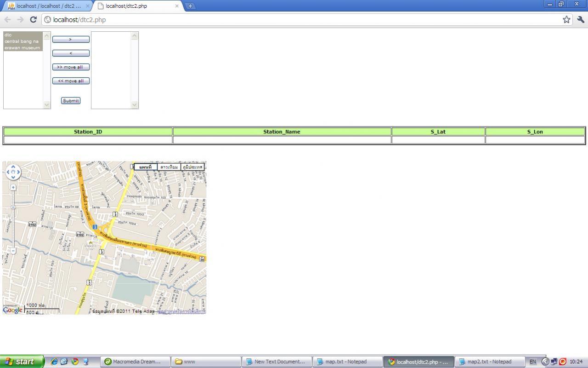588x368 pixels.
Task: Click the red circular system tray icon
Action: 562,362
